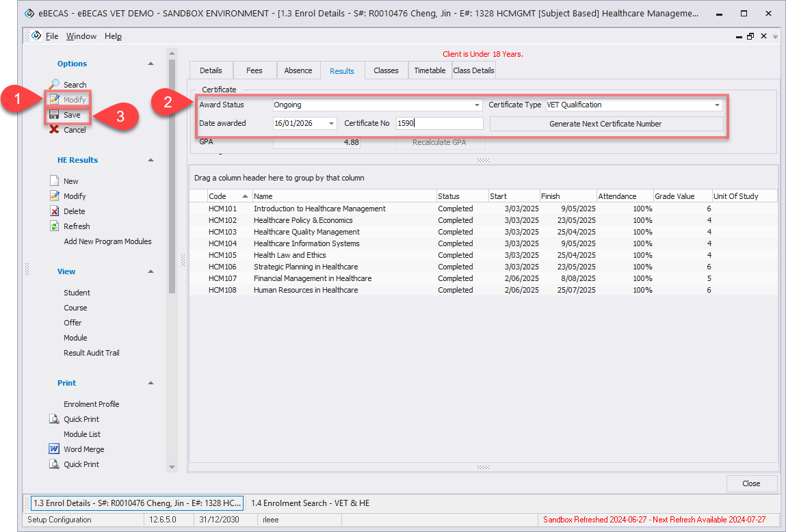Viewport: 786px width, 532px height.
Task: Open the Award Status dropdown
Action: [x=477, y=105]
